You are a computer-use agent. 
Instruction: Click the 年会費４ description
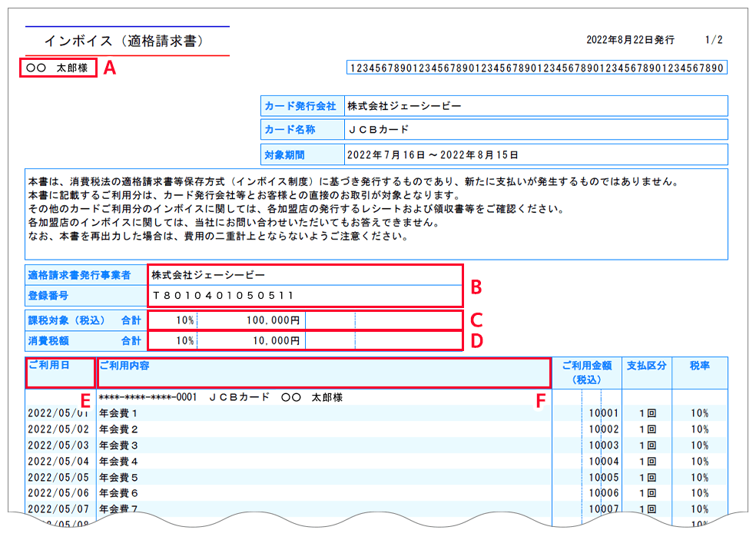click(118, 462)
